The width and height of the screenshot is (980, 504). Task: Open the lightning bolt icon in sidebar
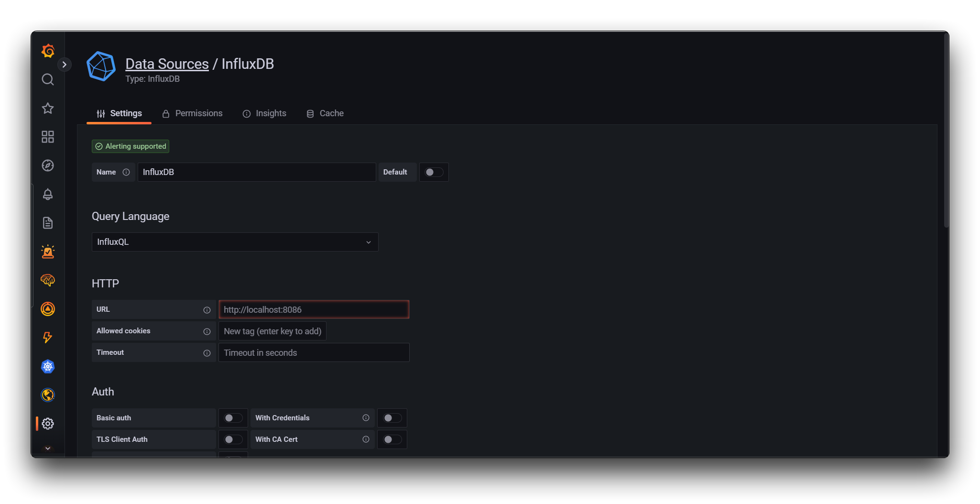coord(48,338)
